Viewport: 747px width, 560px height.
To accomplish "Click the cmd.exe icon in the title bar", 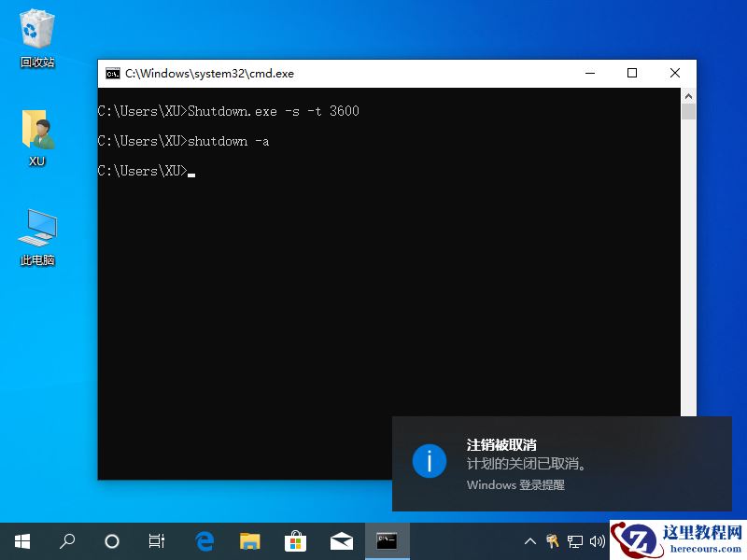I will tap(113, 73).
